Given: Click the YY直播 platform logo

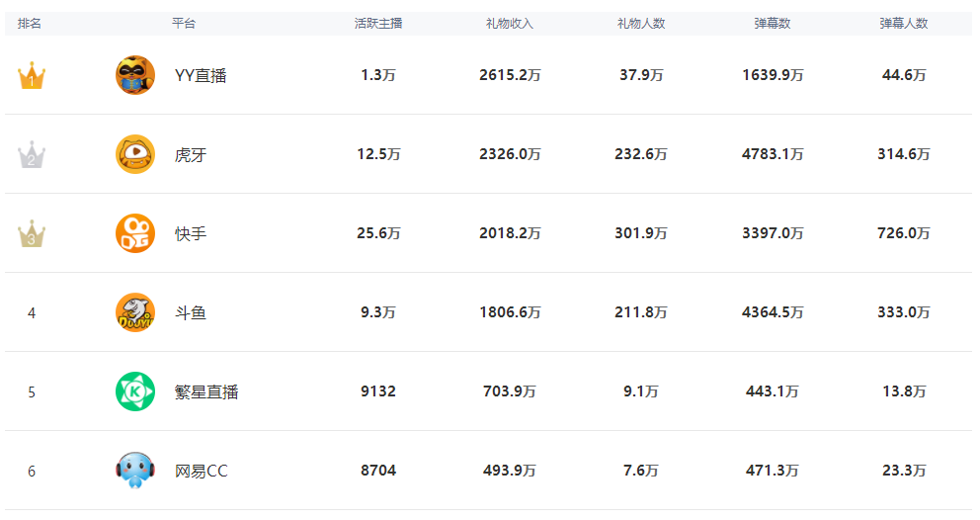Looking at the screenshot, I should coord(135,75).
